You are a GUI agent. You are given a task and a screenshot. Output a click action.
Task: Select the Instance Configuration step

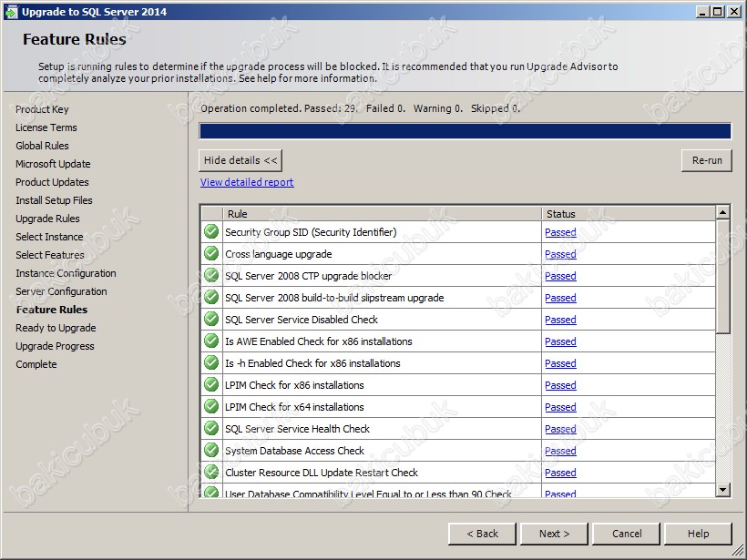66,273
